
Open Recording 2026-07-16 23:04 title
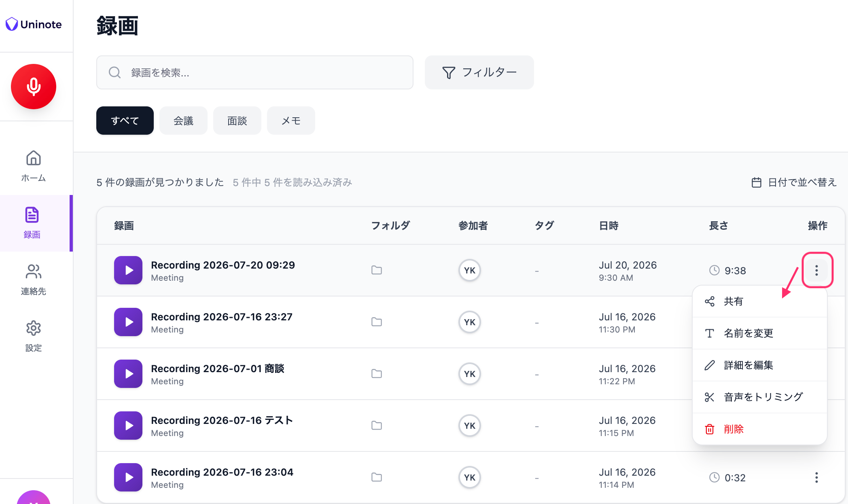(222, 472)
